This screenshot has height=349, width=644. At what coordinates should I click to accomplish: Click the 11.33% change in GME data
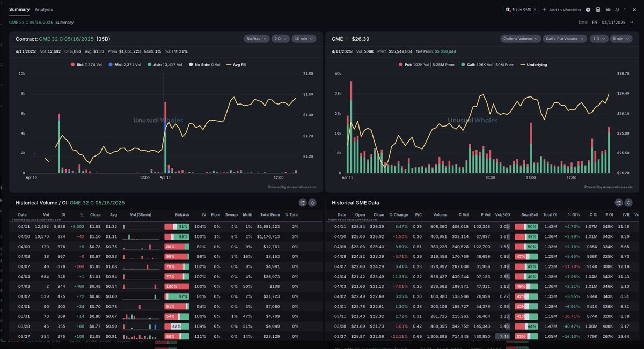click(x=400, y=277)
